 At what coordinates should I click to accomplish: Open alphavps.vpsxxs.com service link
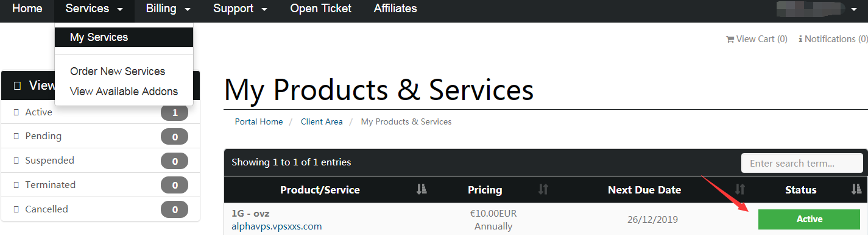point(277,226)
